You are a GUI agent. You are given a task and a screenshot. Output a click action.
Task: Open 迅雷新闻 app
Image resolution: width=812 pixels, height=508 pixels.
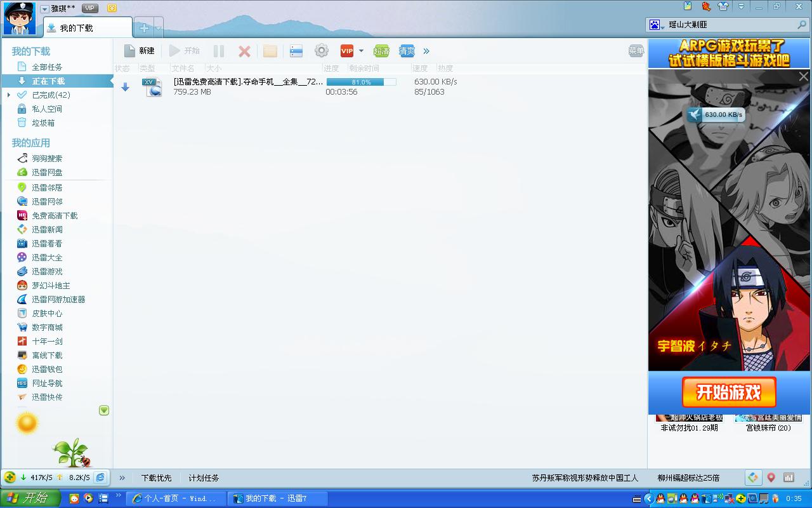[47, 229]
